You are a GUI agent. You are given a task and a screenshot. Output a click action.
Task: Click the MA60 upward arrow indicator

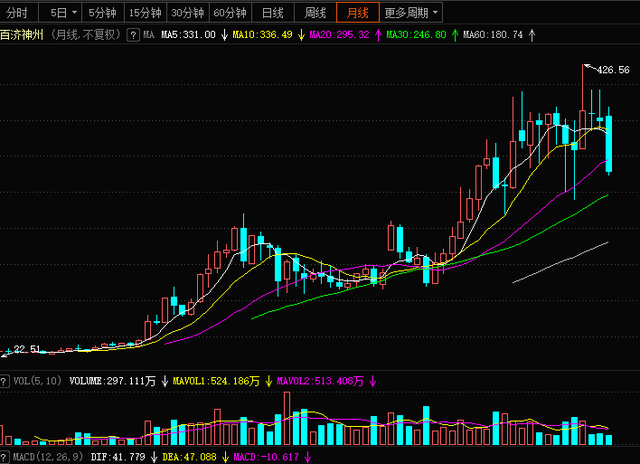coord(531,35)
